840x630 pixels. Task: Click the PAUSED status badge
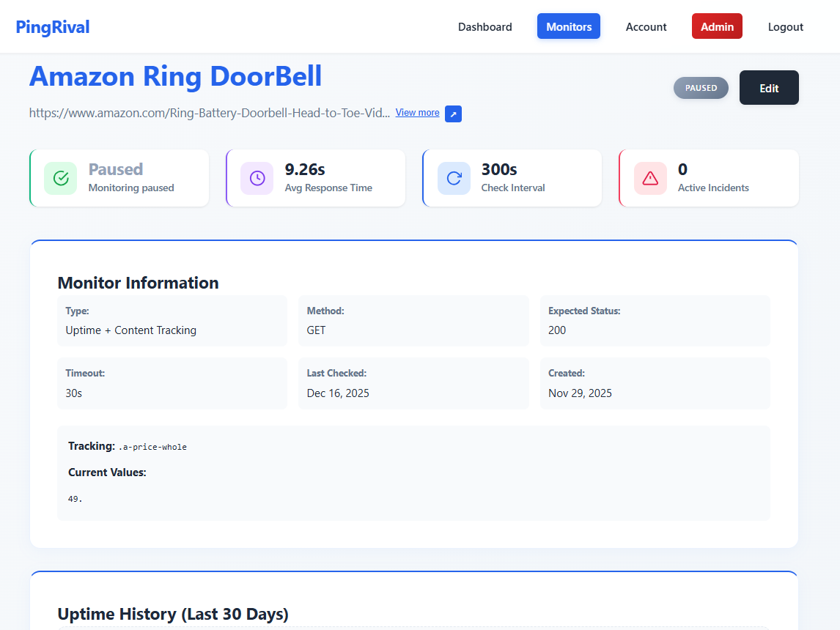tap(701, 88)
